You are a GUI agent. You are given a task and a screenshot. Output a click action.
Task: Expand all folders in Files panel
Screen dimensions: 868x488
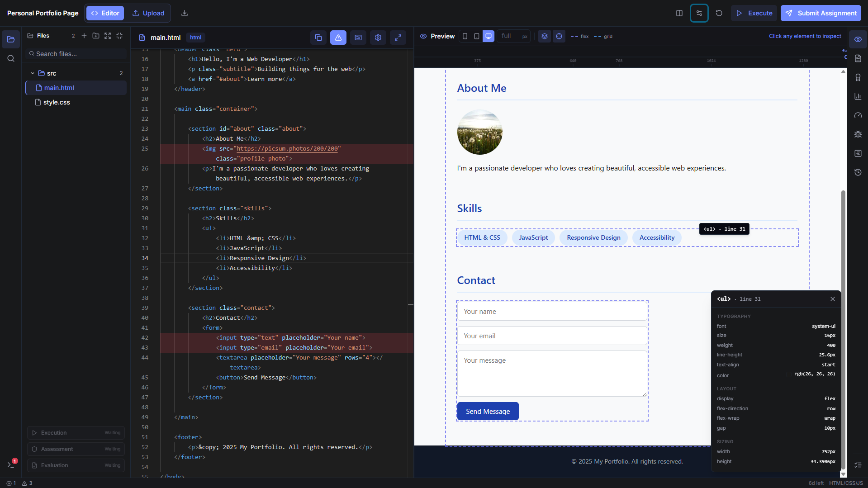click(x=108, y=36)
